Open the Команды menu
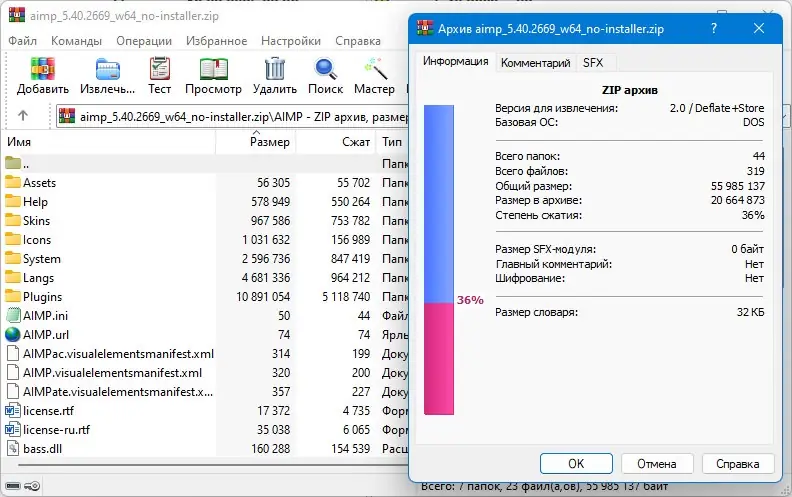The image size is (792, 497). [x=76, y=41]
